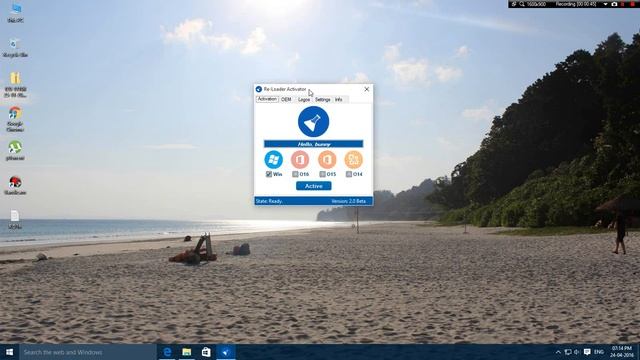Open the recorder bar dropdown arrow

pyautogui.click(x=605, y=4)
